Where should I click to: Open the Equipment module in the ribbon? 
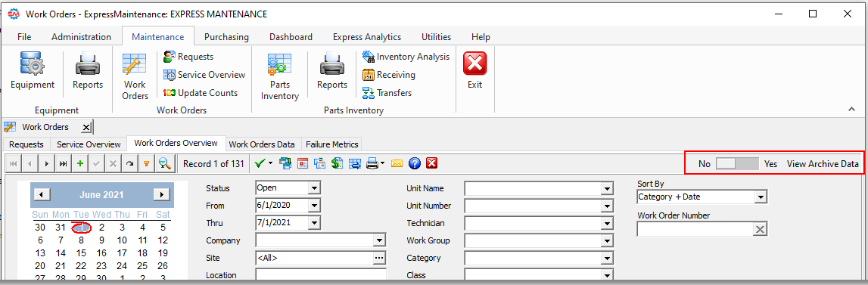pyautogui.click(x=33, y=70)
